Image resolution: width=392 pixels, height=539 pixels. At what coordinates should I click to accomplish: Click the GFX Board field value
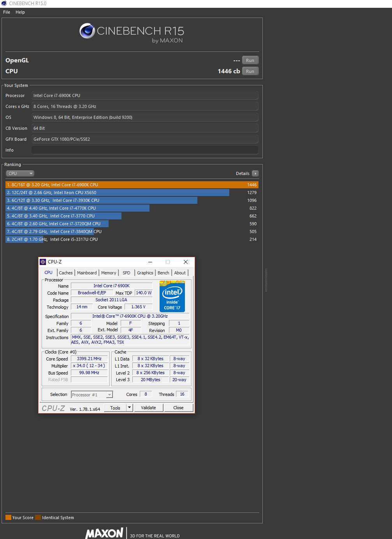coord(145,139)
